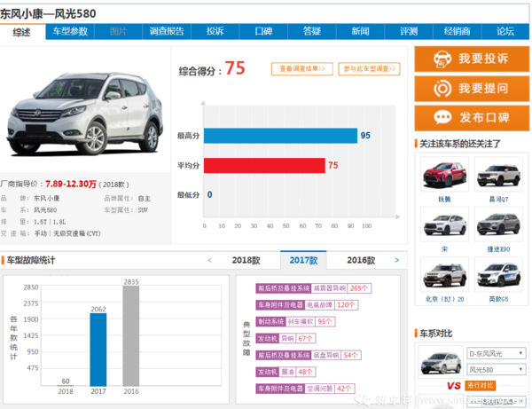
Task: Select the 2016款 year tab
Action: pos(361,261)
